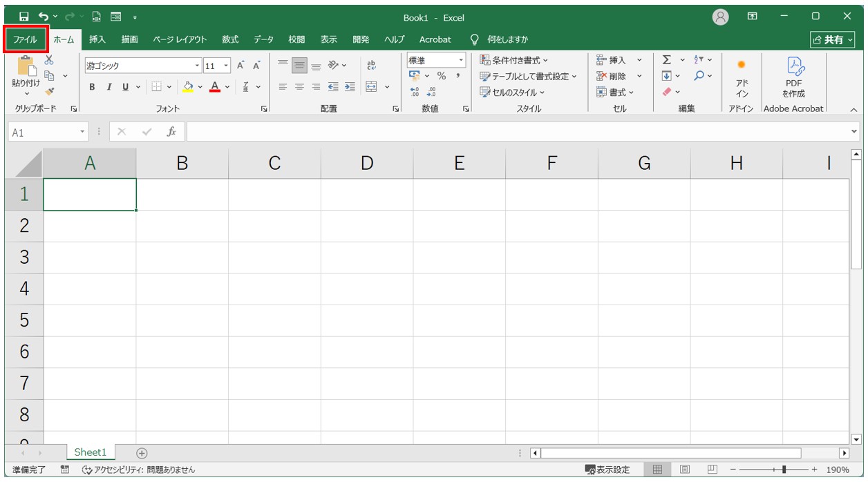868x482 pixels.
Task: Switch to the 数式 ribbon tab
Action: point(230,39)
